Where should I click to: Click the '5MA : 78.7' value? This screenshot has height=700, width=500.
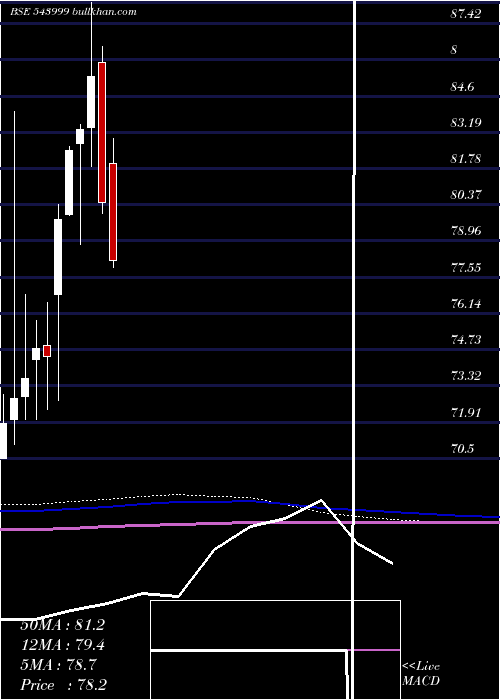coord(58,665)
